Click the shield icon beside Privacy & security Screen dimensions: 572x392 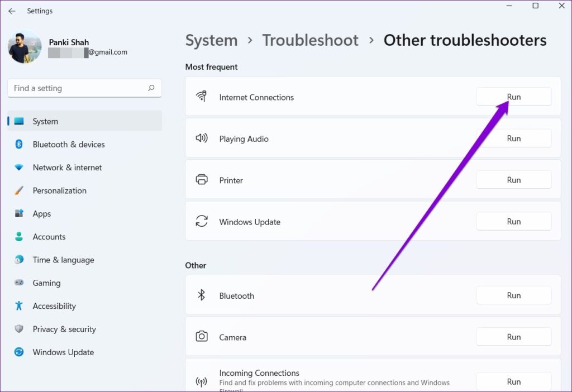pos(18,329)
